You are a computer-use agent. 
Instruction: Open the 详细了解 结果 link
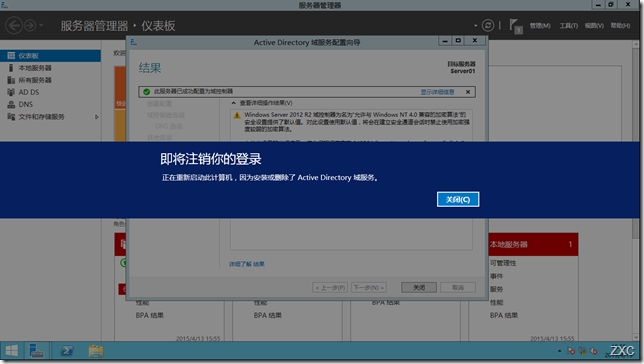tap(247, 264)
